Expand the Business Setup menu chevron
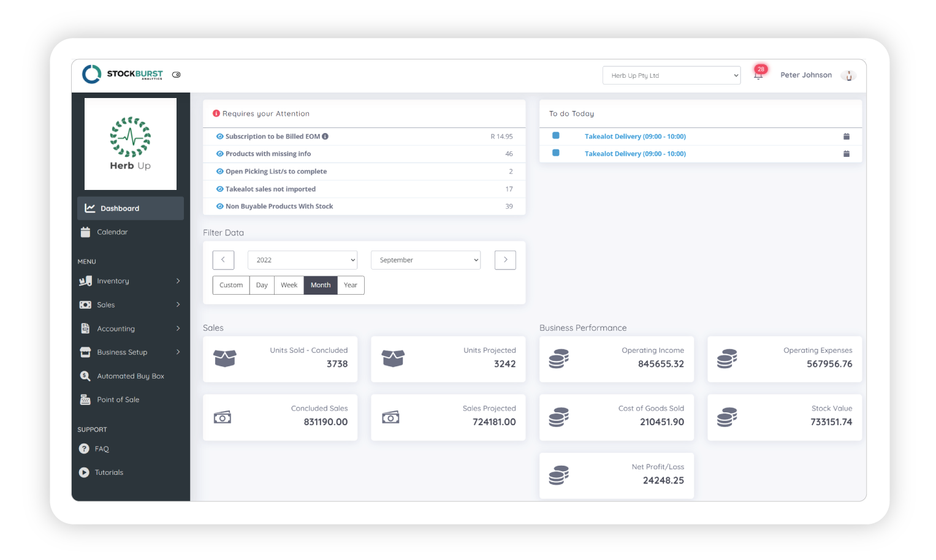This screenshot has width=936, height=560. [x=178, y=352]
